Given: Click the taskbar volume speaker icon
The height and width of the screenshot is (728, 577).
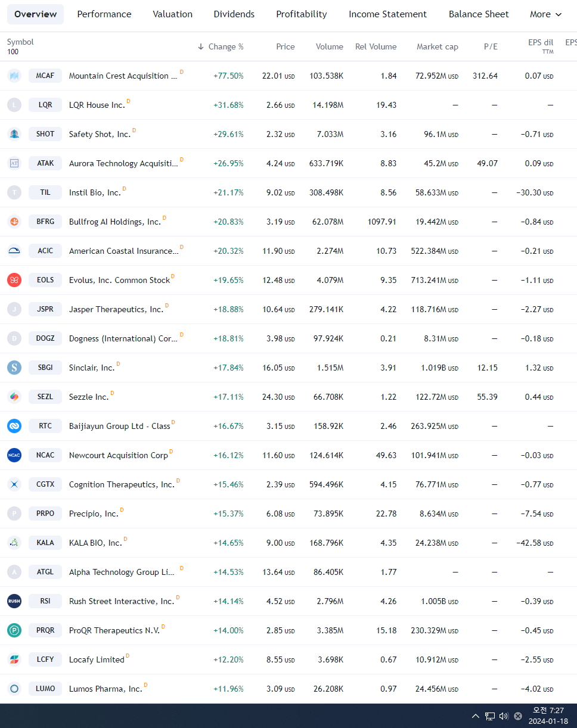Looking at the screenshot, I should coord(504,716).
